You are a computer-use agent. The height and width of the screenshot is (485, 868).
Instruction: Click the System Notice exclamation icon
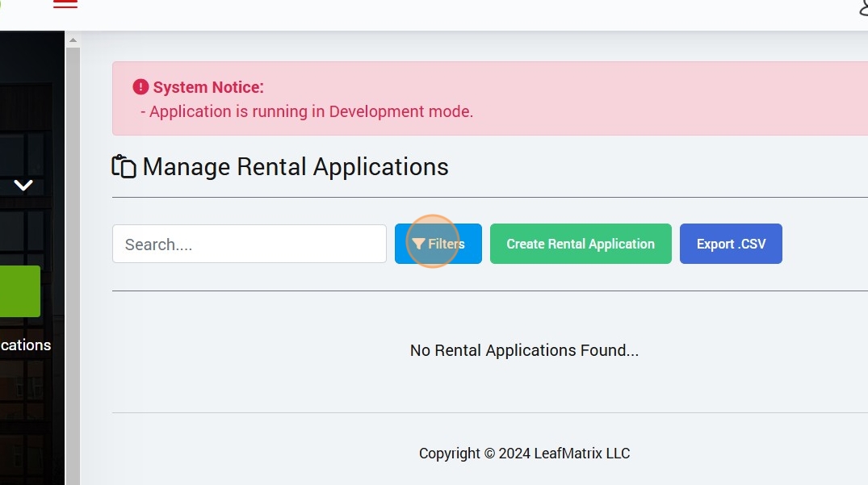(141, 87)
